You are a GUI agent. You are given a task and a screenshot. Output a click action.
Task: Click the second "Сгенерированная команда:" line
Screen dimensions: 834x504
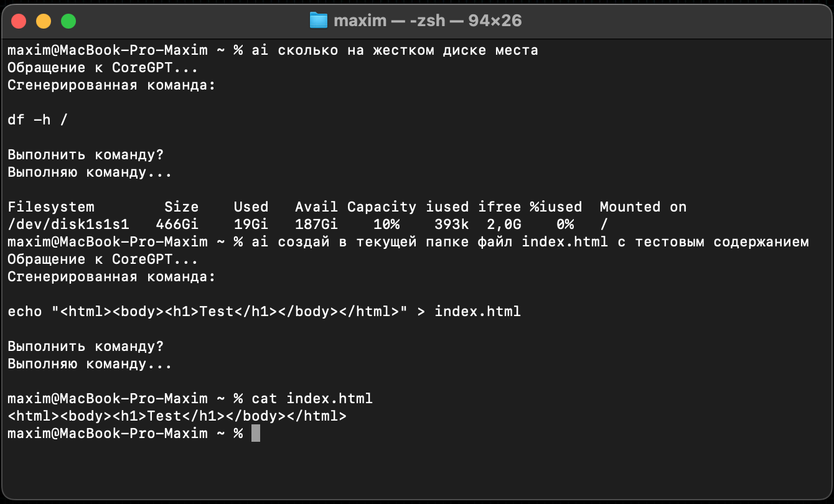pyautogui.click(x=111, y=276)
